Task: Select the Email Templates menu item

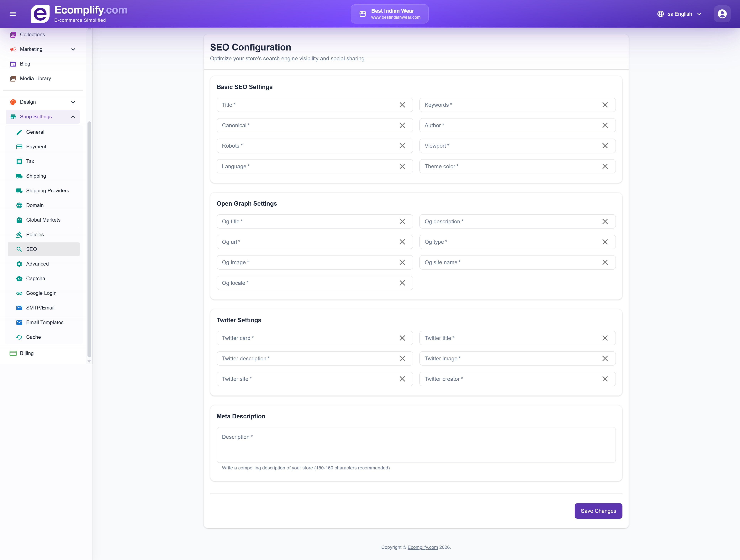Action: click(x=45, y=322)
